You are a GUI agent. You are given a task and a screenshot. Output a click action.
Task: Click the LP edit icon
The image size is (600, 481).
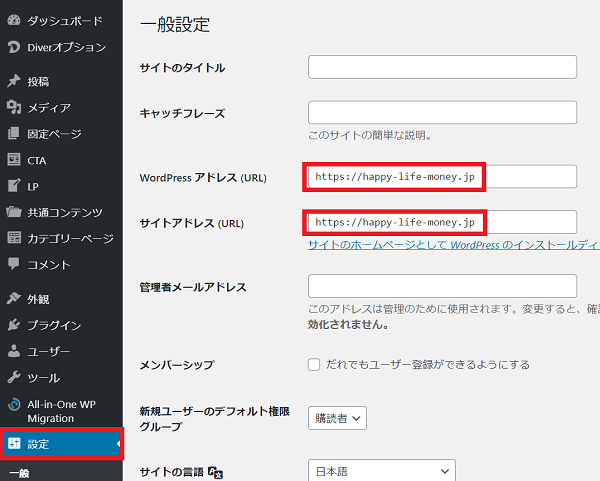coord(14,186)
